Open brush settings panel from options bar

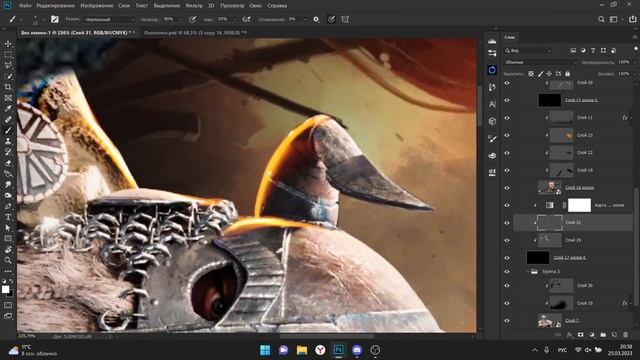[54, 19]
